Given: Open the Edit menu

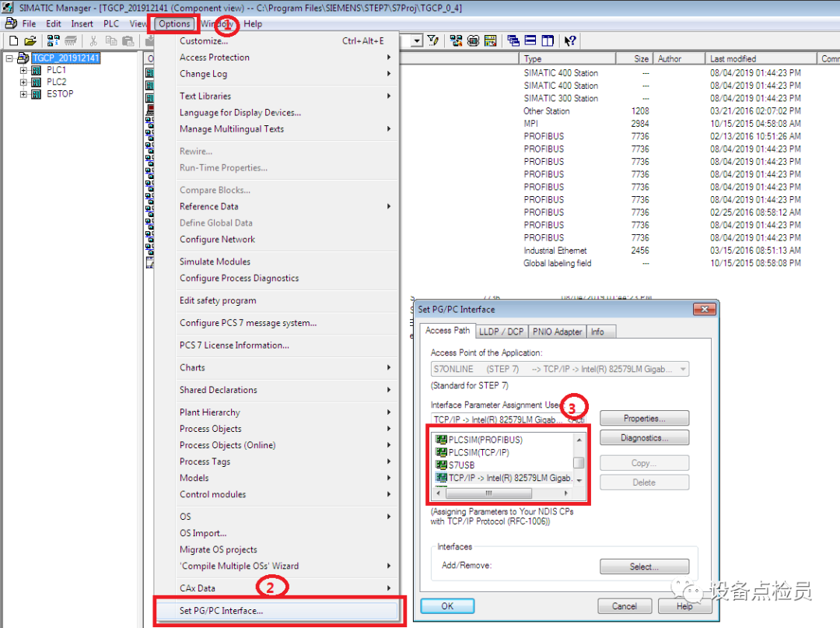Looking at the screenshot, I should 53,23.
